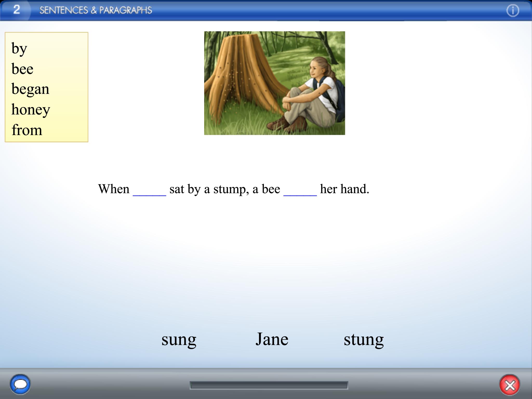Select the lesson number 2 badge

(16, 10)
